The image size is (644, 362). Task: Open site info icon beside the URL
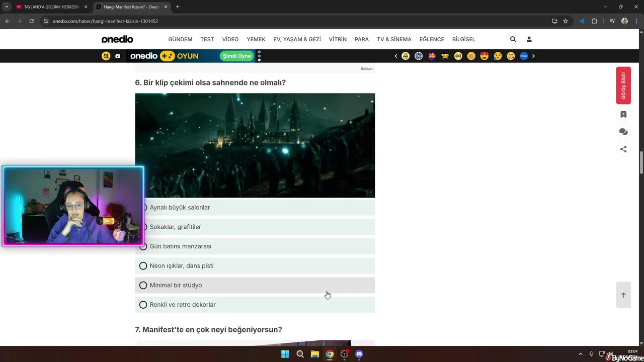(45, 21)
